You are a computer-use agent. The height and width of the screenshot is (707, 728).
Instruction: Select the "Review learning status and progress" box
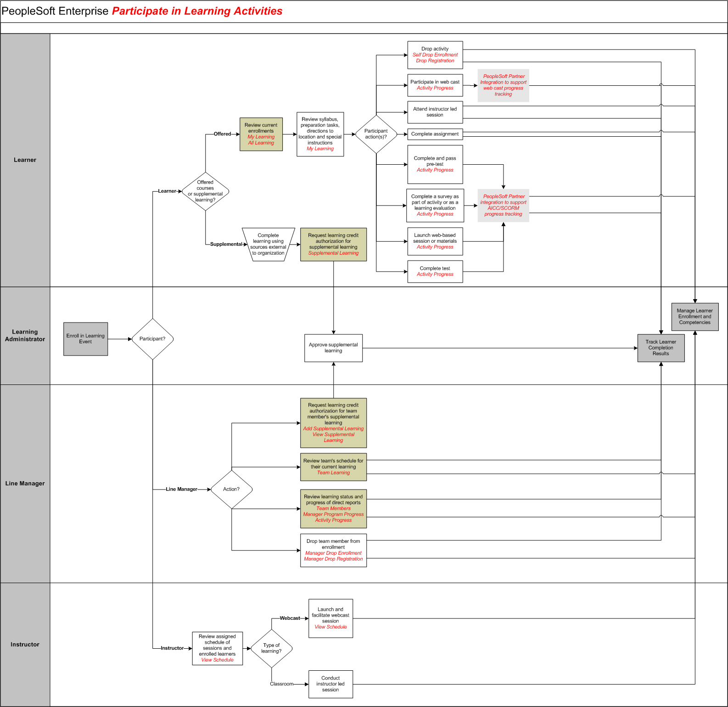point(334,509)
